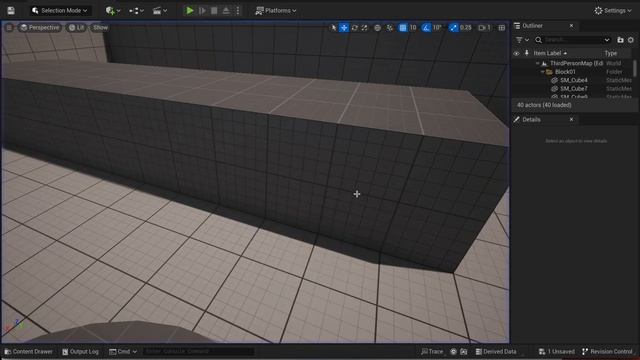
Task: Open the Blueprints dropdown
Action: pos(136,11)
